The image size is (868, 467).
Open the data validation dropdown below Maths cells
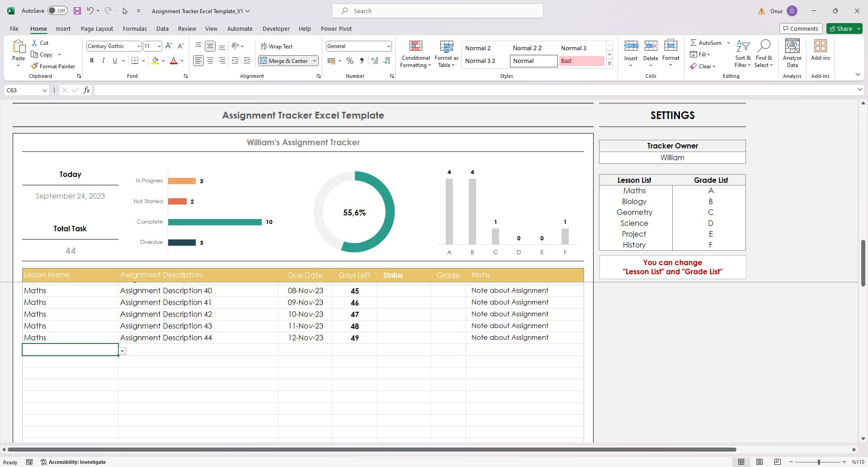[x=122, y=350]
